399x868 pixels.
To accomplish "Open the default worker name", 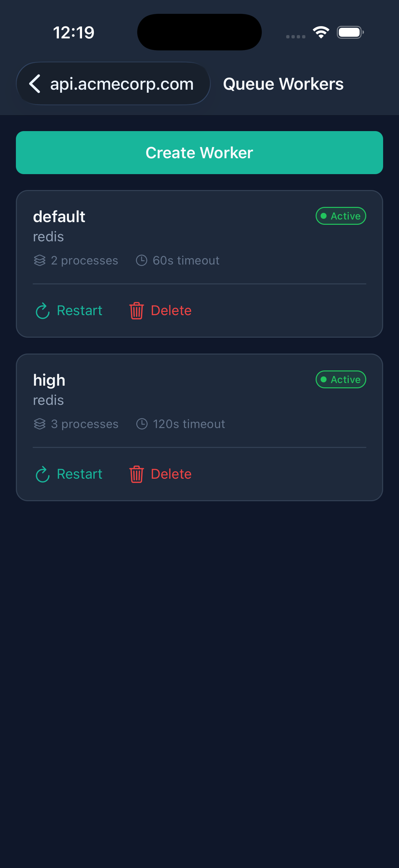I will pos(59,217).
